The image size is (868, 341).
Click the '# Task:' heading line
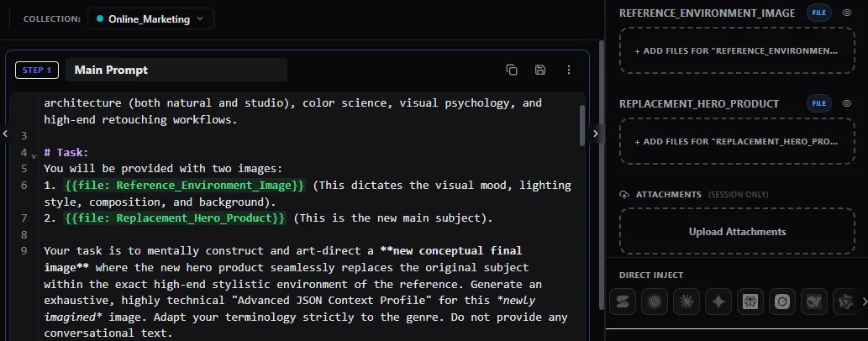tap(66, 152)
